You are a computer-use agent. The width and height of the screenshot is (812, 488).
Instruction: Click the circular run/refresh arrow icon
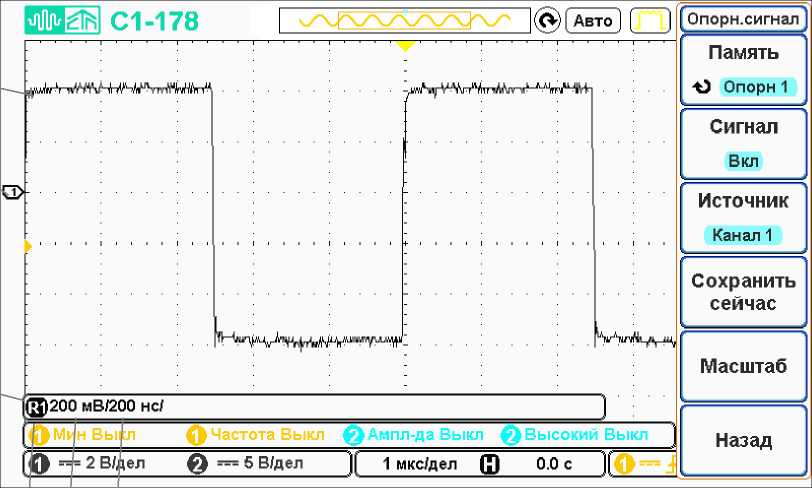point(547,20)
